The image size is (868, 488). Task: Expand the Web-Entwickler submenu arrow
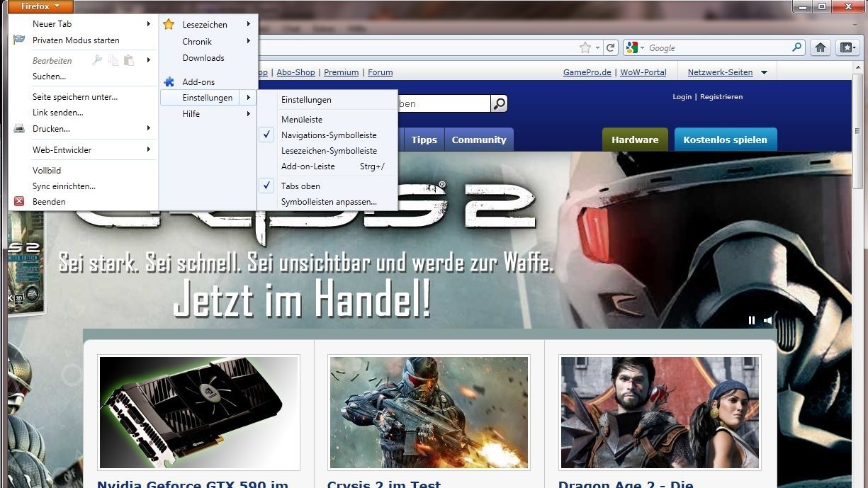pyautogui.click(x=149, y=149)
